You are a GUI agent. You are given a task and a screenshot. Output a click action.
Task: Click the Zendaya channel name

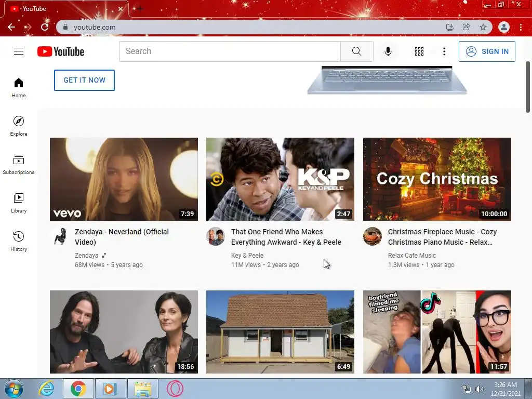(87, 256)
